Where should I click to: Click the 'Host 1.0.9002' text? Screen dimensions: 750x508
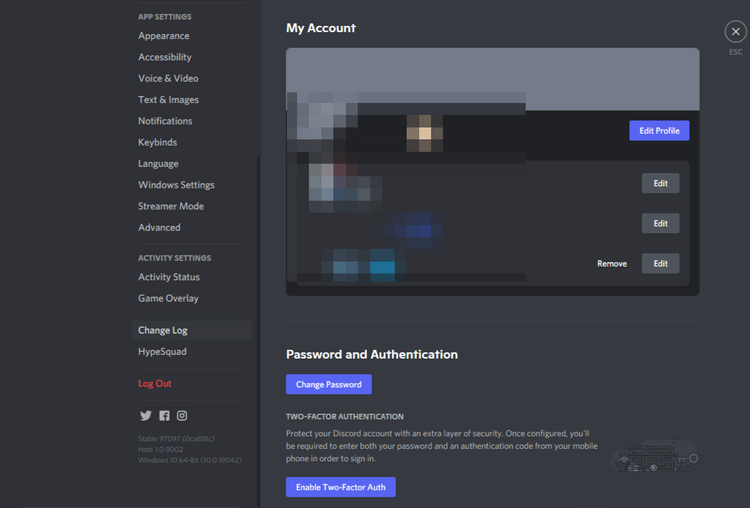[161, 450]
